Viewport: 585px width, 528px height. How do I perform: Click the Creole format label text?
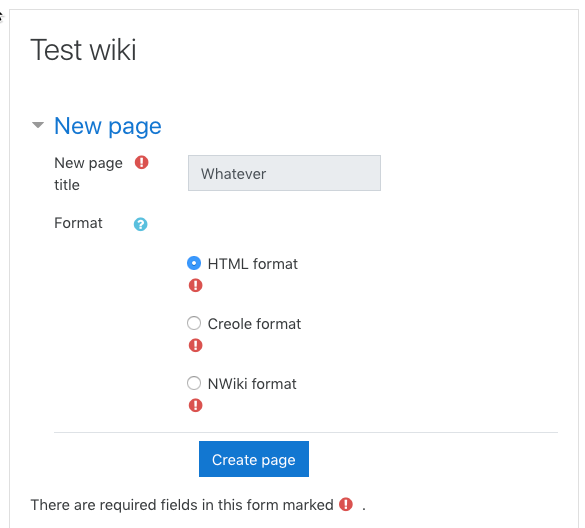[254, 324]
